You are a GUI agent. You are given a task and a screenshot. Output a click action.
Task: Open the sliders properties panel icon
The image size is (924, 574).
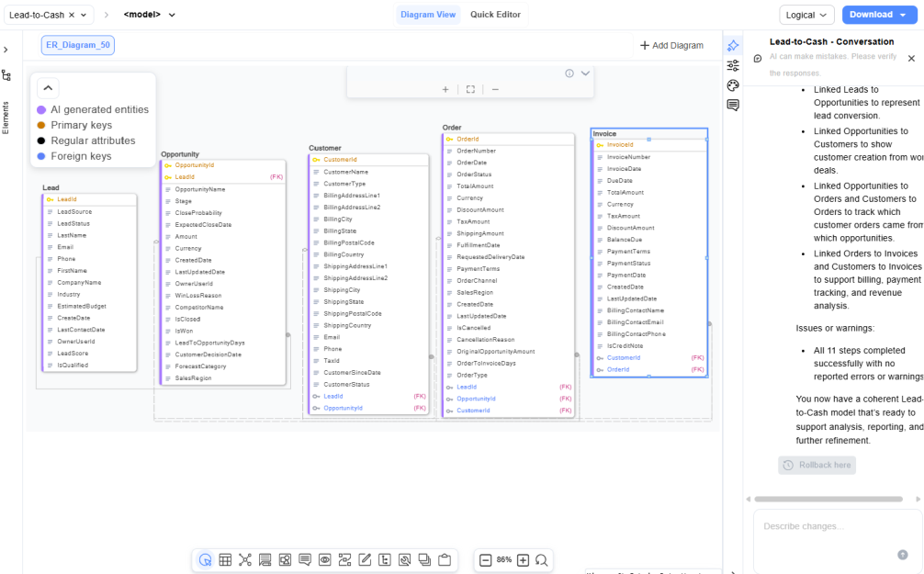(x=733, y=65)
